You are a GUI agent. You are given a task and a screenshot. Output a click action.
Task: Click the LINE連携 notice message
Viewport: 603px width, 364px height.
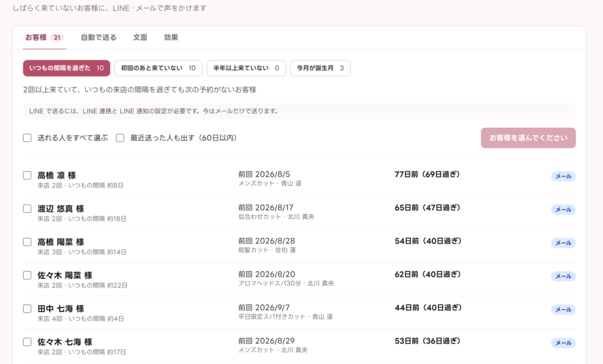click(299, 111)
